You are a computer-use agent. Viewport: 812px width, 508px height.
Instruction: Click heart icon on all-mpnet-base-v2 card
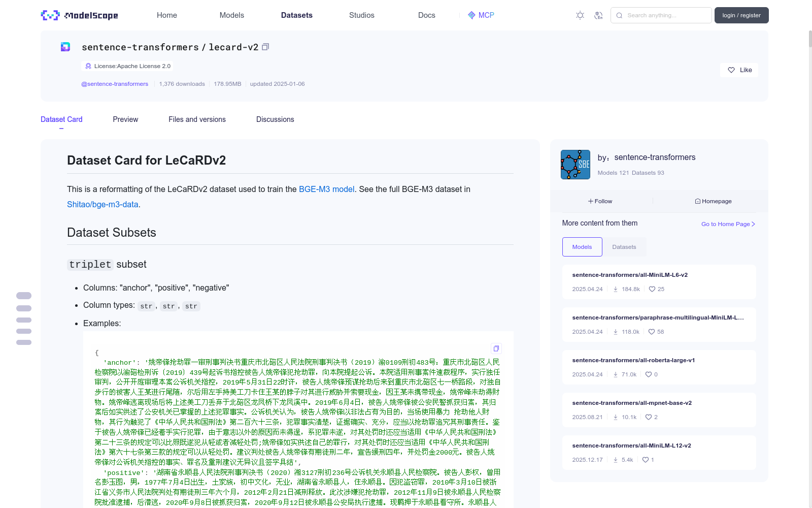click(649, 417)
